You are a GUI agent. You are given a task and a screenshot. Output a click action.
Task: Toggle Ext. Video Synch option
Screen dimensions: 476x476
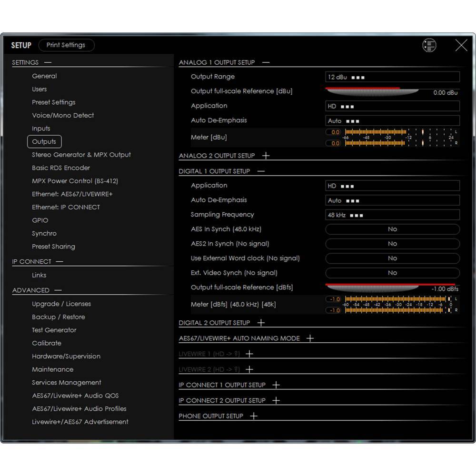coord(392,273)
